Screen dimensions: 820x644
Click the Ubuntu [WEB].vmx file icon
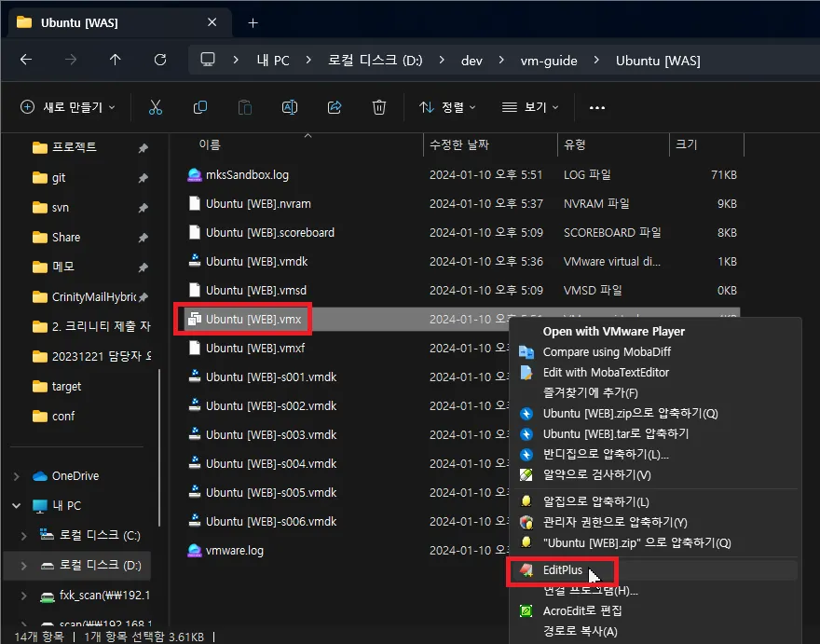[x=195, y=319]
